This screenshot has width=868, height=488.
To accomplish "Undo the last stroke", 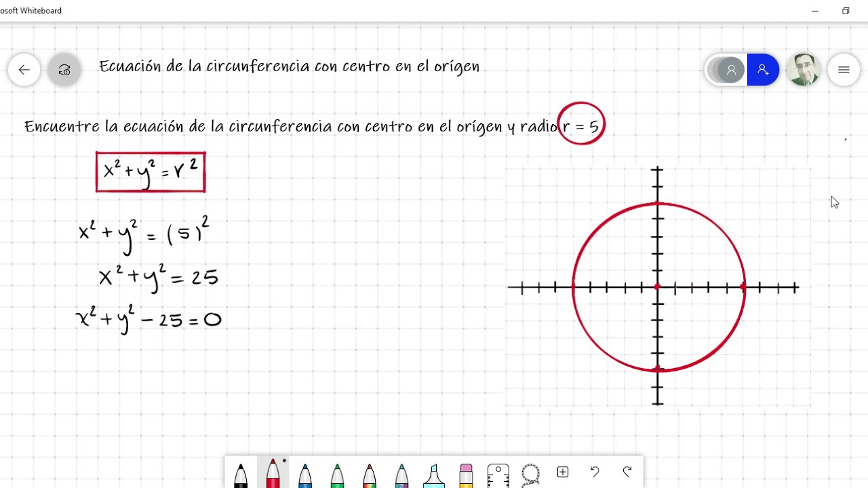I will click(595, 472).
